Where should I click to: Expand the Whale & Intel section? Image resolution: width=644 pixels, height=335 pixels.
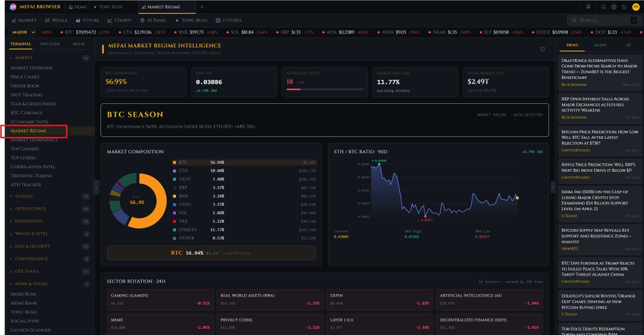[49, 234]
